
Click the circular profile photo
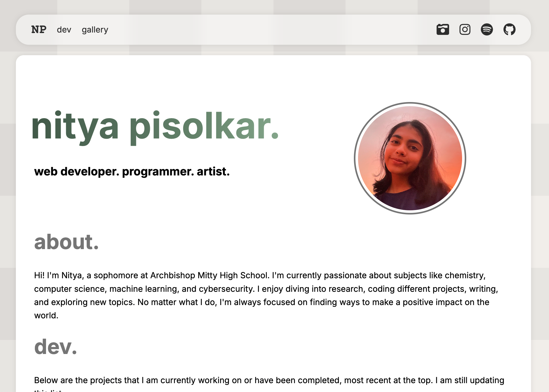[410, 158]
